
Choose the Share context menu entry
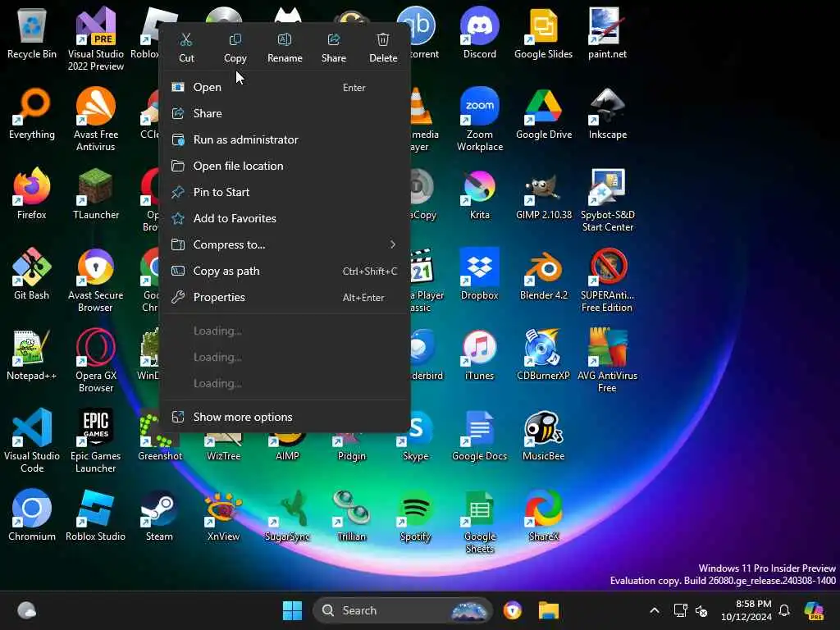[285, 113]
